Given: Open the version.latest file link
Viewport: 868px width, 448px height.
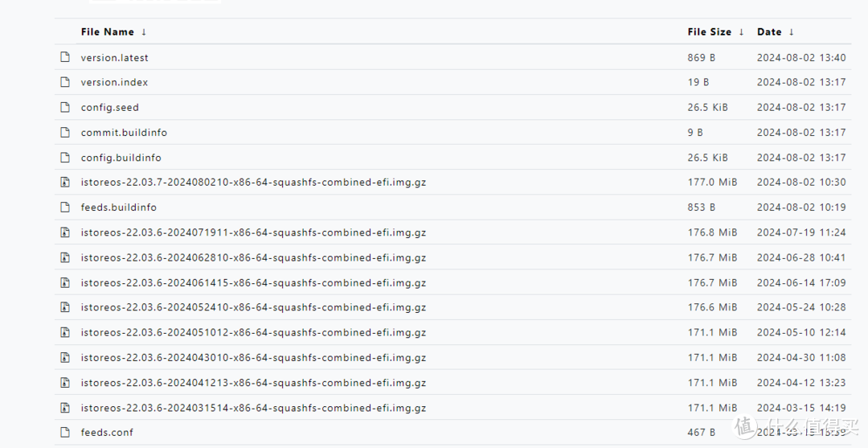Looking at the screenshot, I should (x=115, y=58).
